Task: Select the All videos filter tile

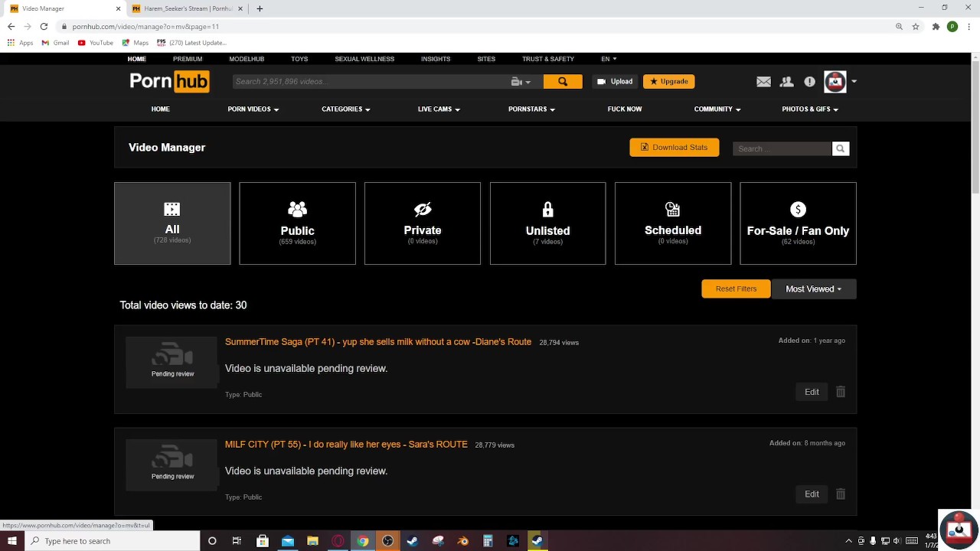Action: (172, 223)
